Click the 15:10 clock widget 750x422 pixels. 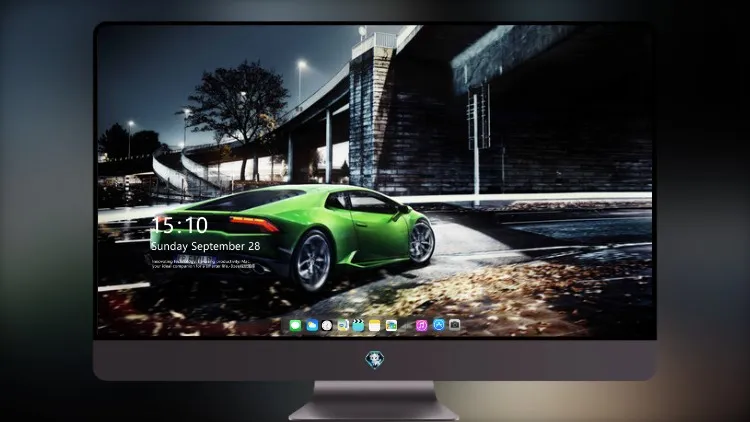[179, 225]
